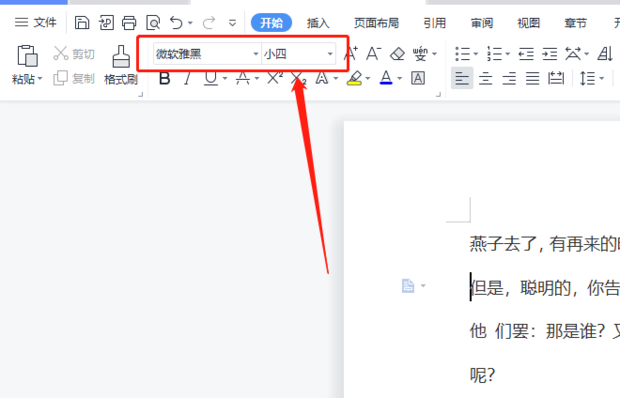Click the export to PDF icon
Image resolution: width=620 pixels, height=398 pixels.
click(106, 23)
